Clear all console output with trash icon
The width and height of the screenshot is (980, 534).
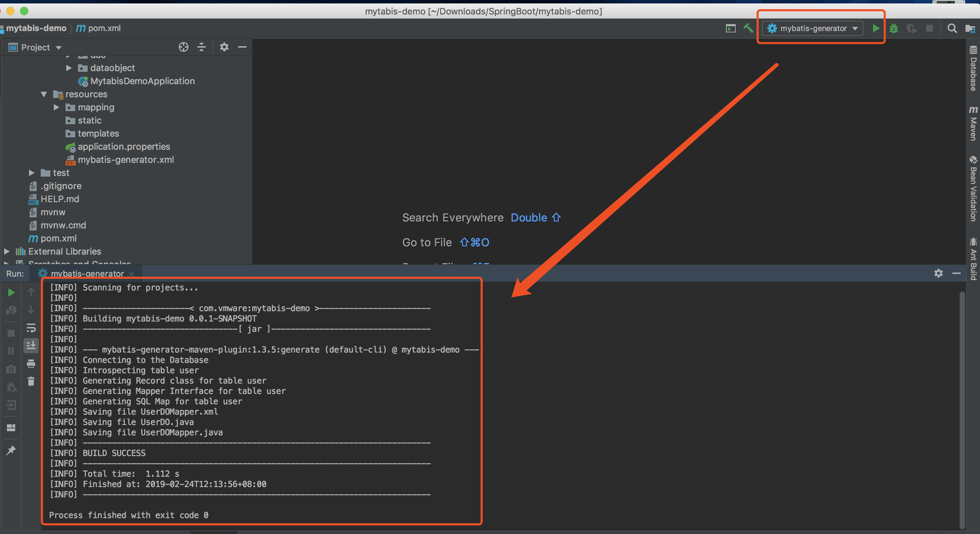(x=31, y=381)
